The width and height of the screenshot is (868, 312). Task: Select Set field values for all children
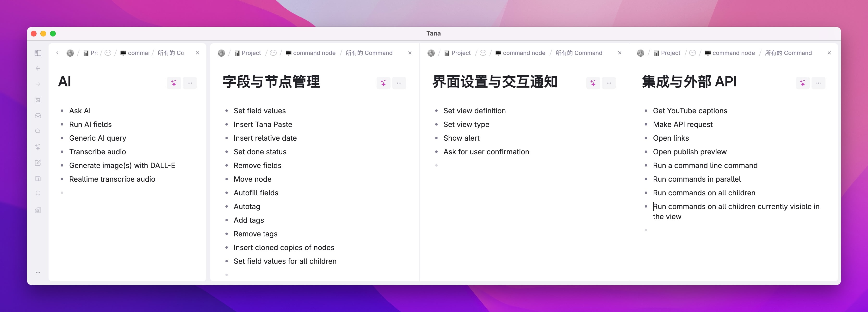point(285,261)
